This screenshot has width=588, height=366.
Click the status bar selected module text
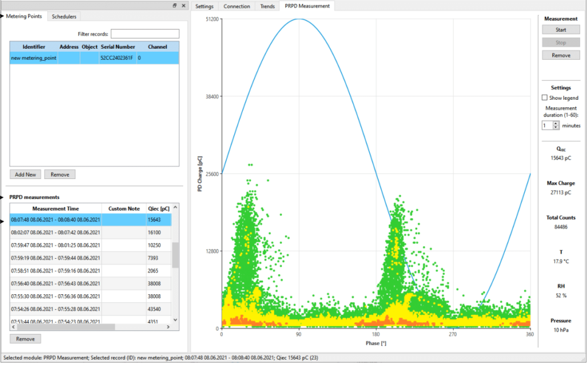point(161,358)
